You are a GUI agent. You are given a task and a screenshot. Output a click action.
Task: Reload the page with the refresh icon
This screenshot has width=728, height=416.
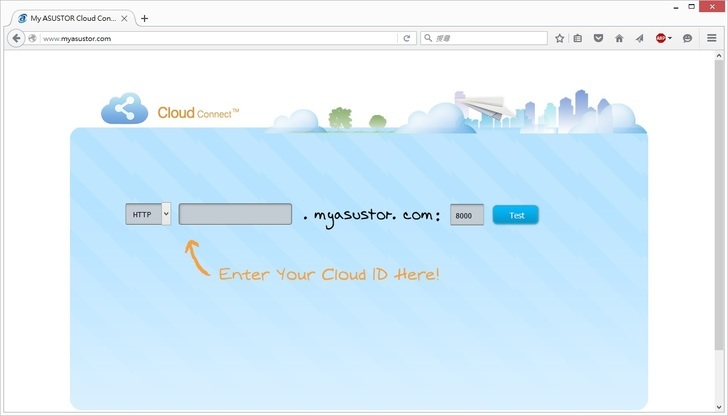point(407,38)
